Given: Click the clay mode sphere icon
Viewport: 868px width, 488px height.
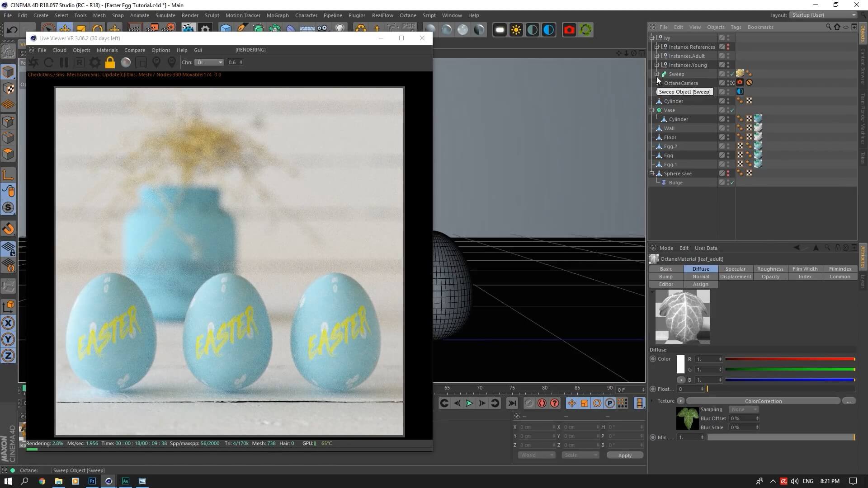Looking at the screenshot, I should click(126, 62).
